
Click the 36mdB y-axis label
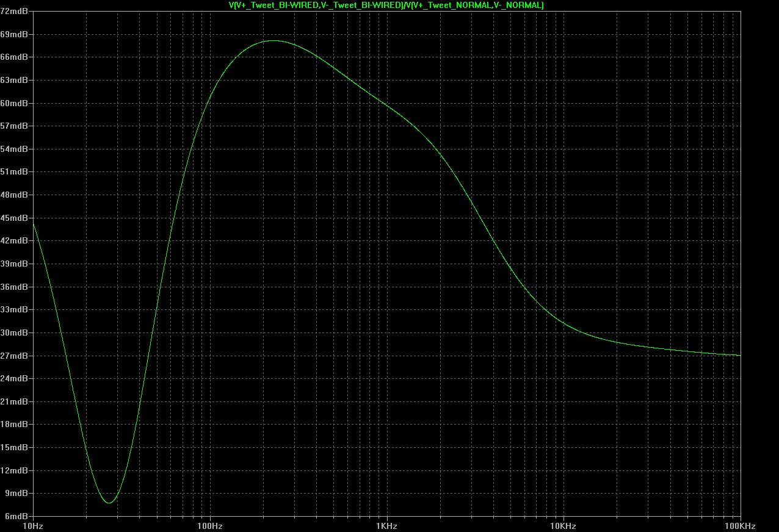(15, 287)
